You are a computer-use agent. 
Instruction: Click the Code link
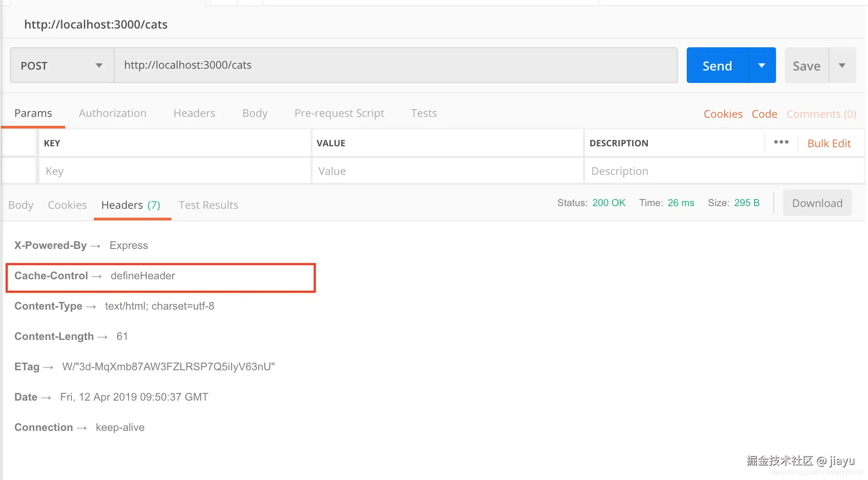coord(764,114)
